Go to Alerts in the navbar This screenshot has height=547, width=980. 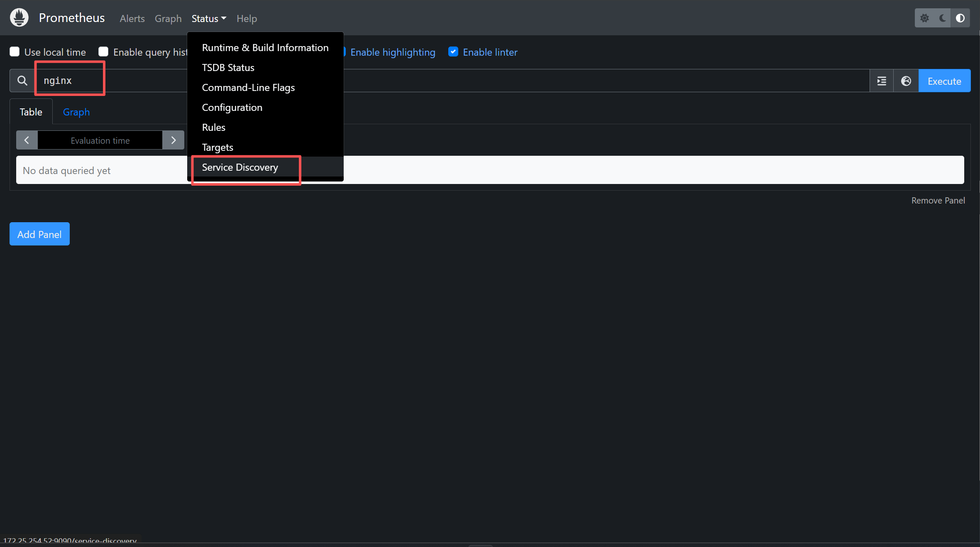132,18
